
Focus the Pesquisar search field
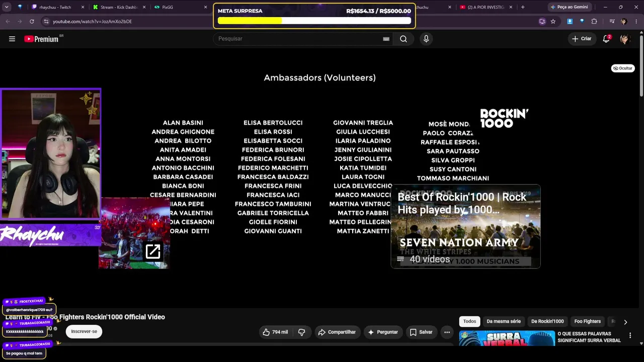click(299, 39)
